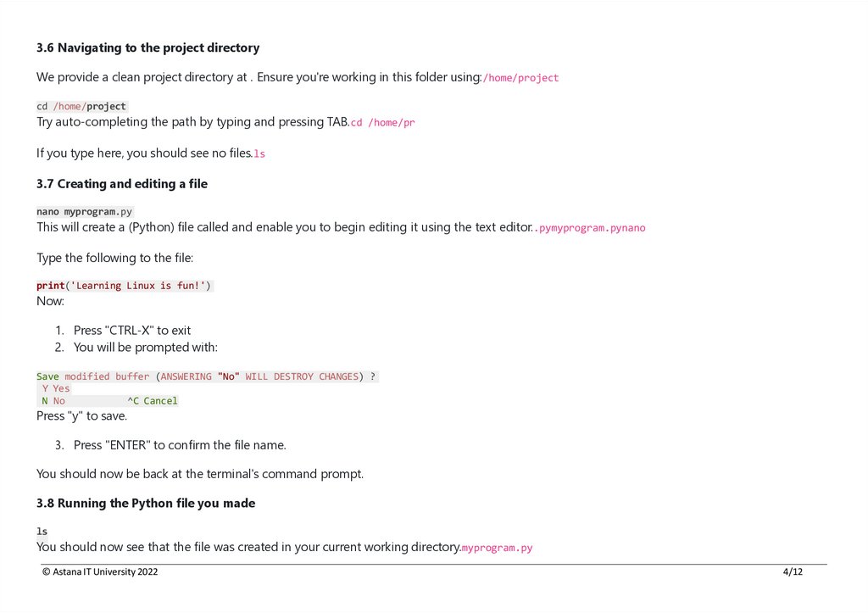Click the "Save modified buffer" prompt line

(x=207, y=376)
